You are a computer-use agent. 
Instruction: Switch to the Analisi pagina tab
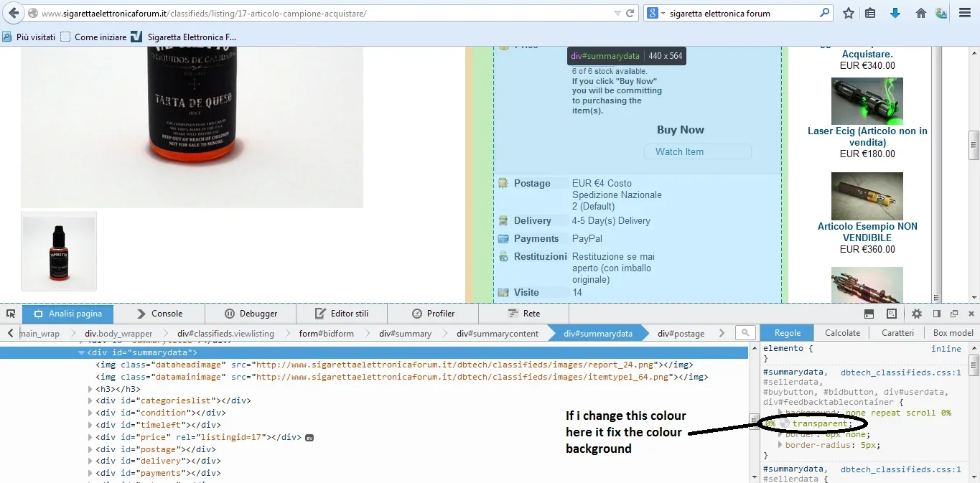[x=67, y=314]
